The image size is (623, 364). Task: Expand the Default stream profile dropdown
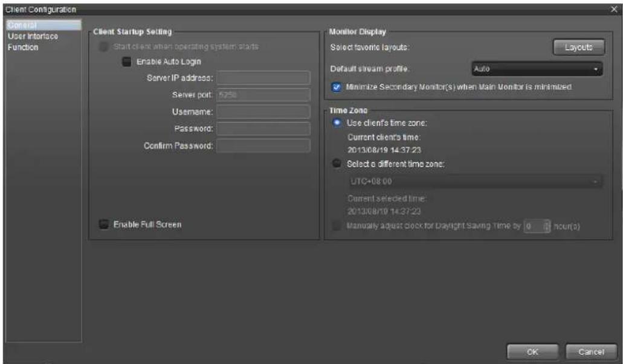click(x=537, y=69)
